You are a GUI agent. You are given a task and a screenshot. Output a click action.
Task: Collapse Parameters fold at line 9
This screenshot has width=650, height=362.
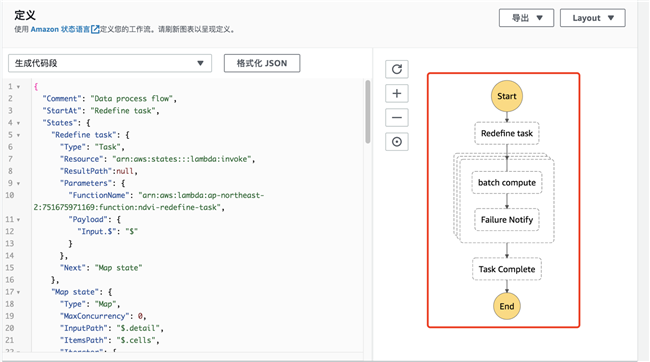18,183
